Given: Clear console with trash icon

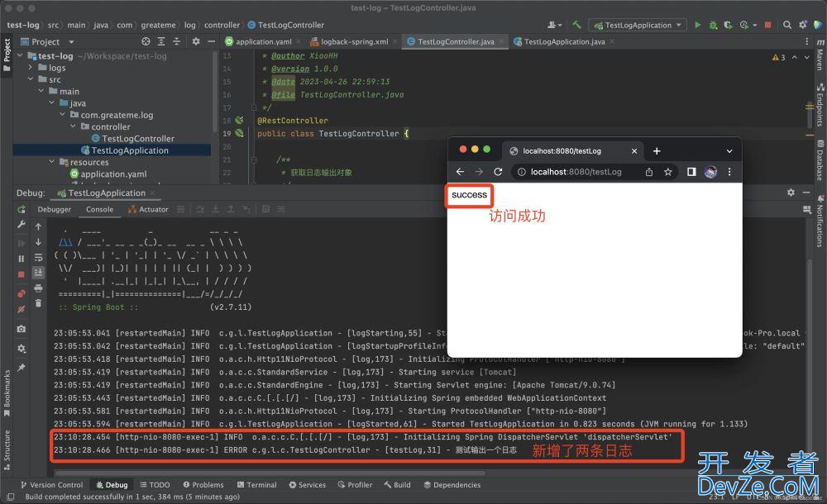Looking at the screenshot, I should (39, 303).
